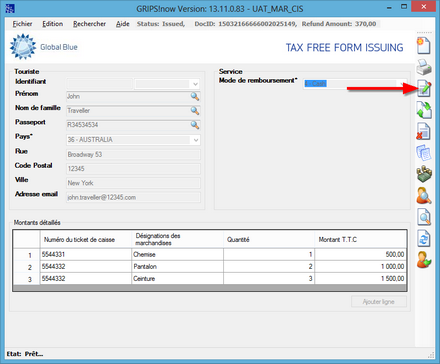The height and width of the screenshot is (364, 440).
Task: Open the Aide menu
Action: 122,24
